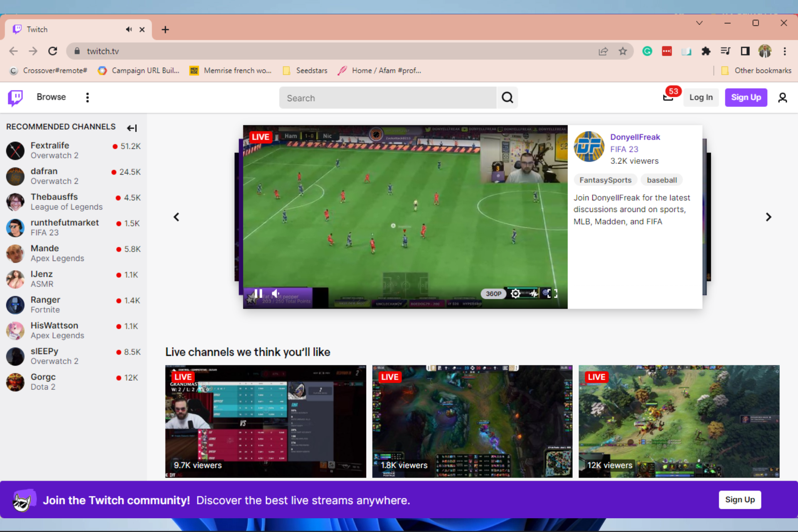798x532 pixels.
Task: Open IJenz ASMR channel
Action: 73,279
